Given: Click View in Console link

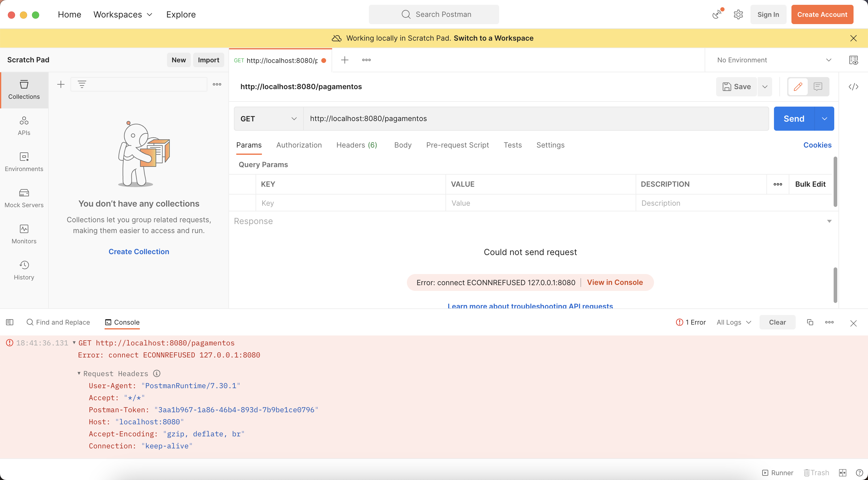Looking at the screenshot, I should (x=615, y=282).
